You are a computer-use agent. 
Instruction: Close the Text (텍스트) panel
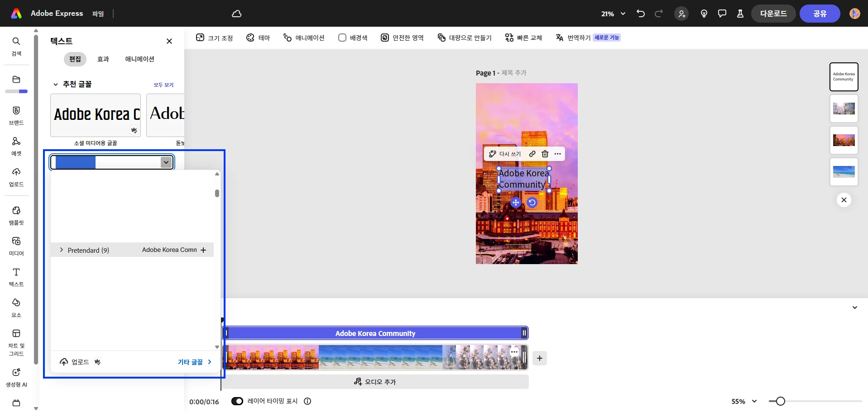tap(169, 41)
